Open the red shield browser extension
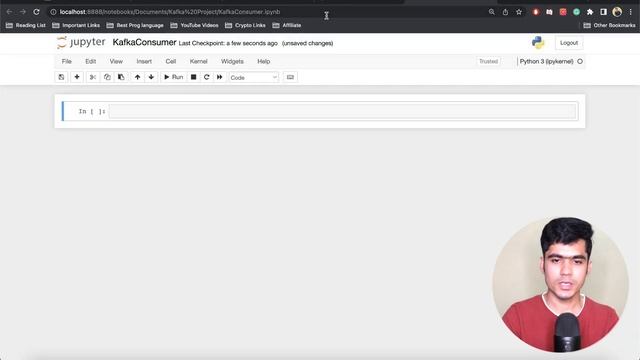 click(536, 12)
